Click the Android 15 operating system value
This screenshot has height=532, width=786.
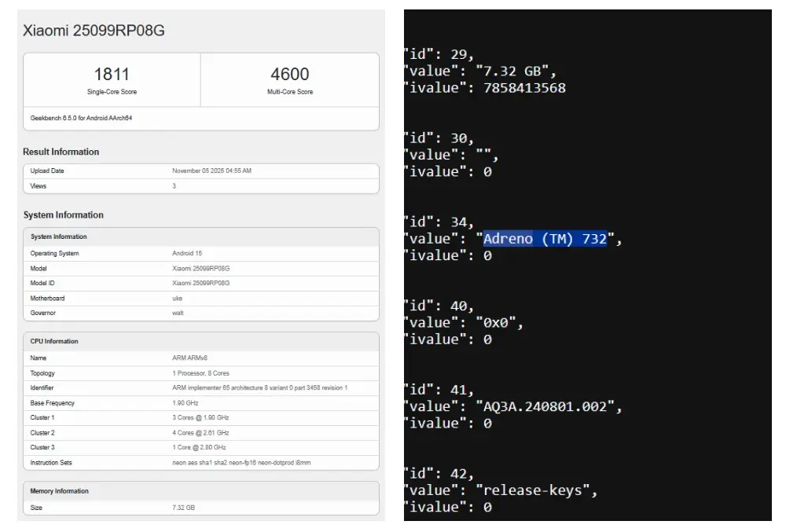(187, 253)
